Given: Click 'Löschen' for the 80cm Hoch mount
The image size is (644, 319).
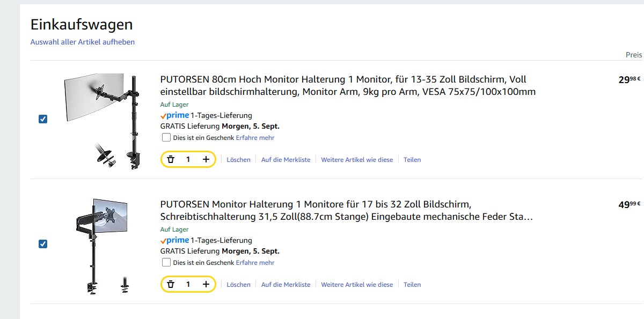Looking at the screenshot, I should pyautogui.click(x=238, y=160).
